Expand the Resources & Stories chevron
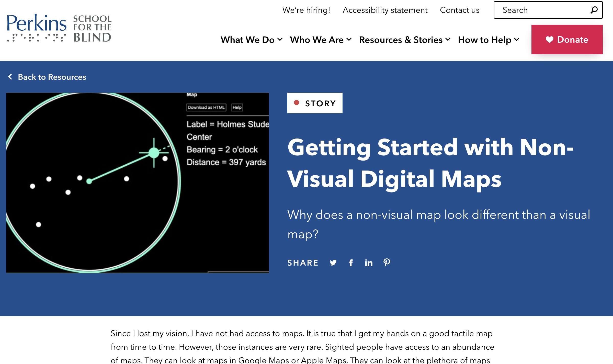Viewport: 613px width, 364px height. pyautogui.click(x=448, y=40)
